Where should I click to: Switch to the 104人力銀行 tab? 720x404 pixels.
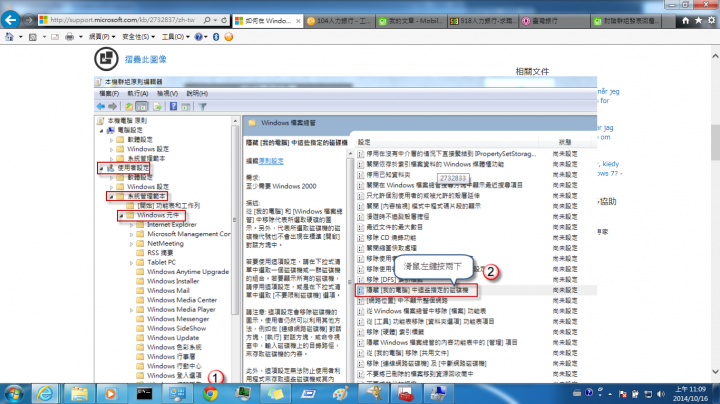click(339, 21)
